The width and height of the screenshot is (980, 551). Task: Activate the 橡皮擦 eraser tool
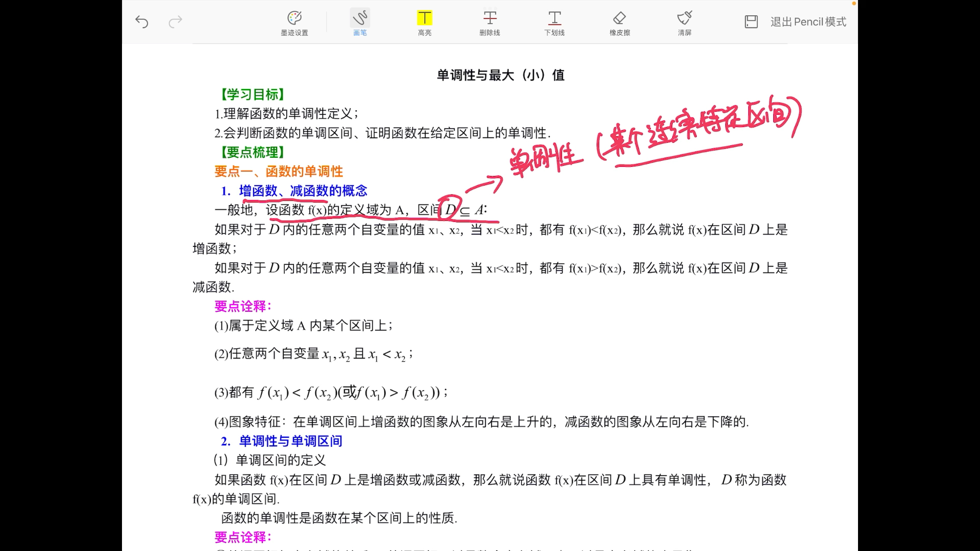coord(619,22)
